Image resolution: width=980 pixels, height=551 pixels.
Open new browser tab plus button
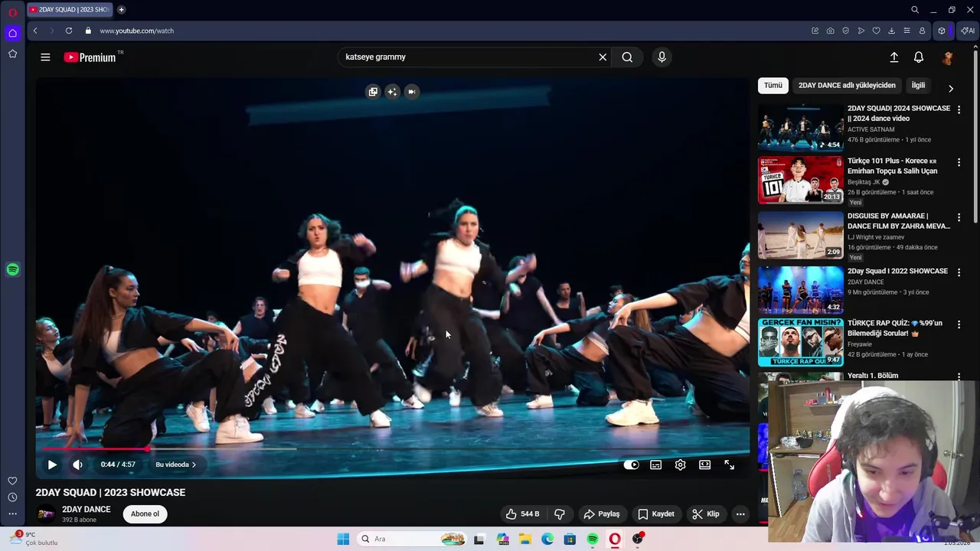121,10
